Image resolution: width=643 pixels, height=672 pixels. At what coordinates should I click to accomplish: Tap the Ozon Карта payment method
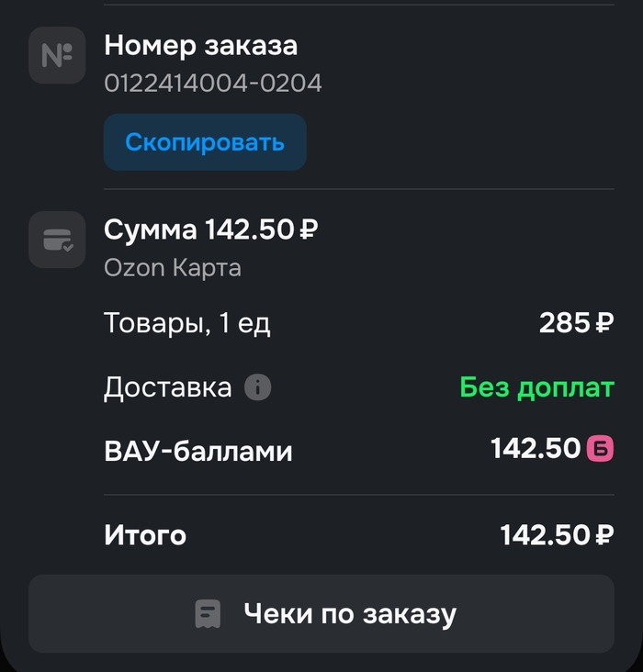tap(173, 268)
